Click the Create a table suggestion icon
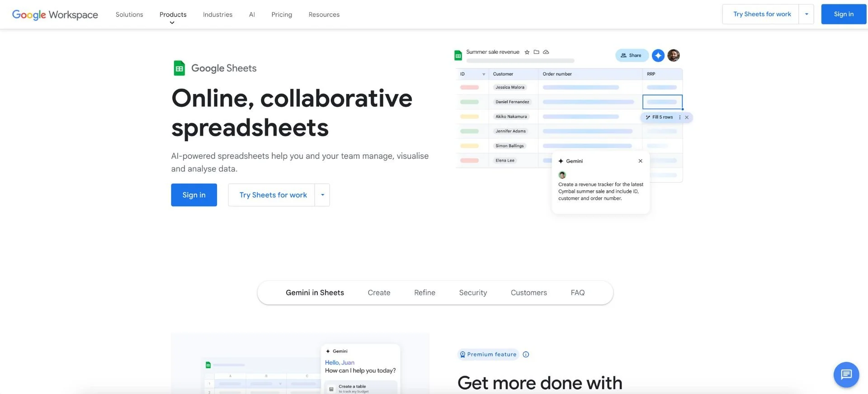This screenshot has height=394, width=868. 331,389
